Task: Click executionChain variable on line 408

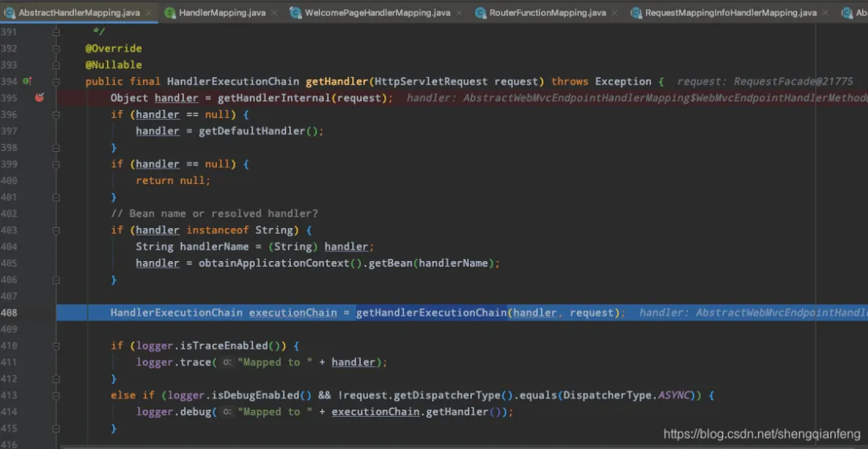Action: point(293,313)
